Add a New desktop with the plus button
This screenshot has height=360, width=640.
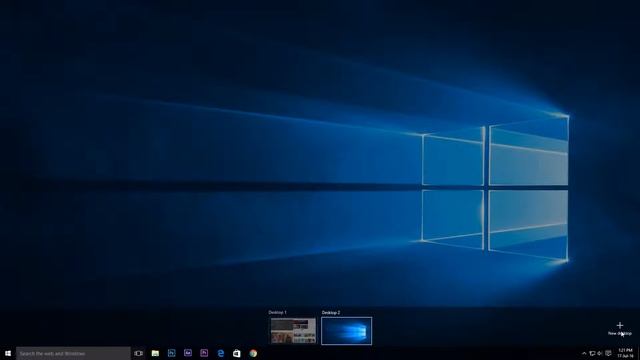click(620, 328)
